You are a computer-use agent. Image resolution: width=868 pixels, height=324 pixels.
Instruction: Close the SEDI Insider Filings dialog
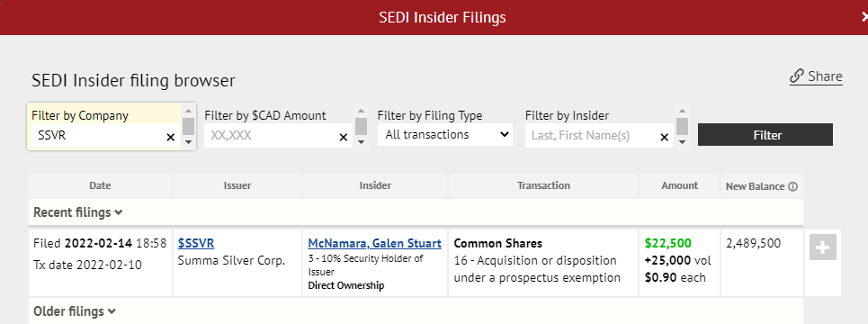864,17
